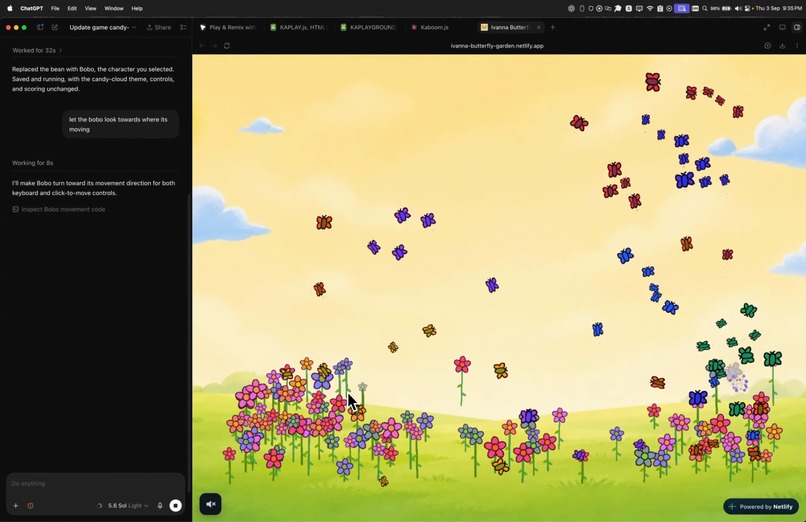Reload the butterfly garden page

click(x=227, y=46)
